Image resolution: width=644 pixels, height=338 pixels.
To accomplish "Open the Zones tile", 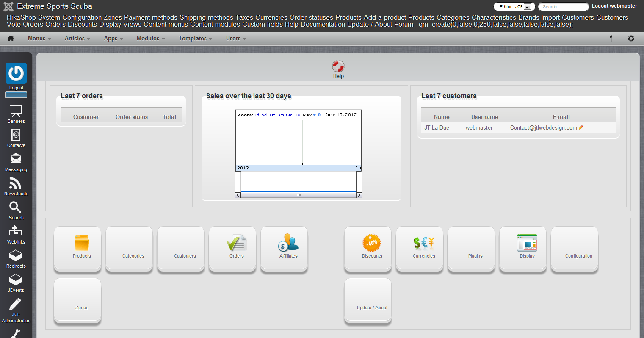I will (77, 301).
